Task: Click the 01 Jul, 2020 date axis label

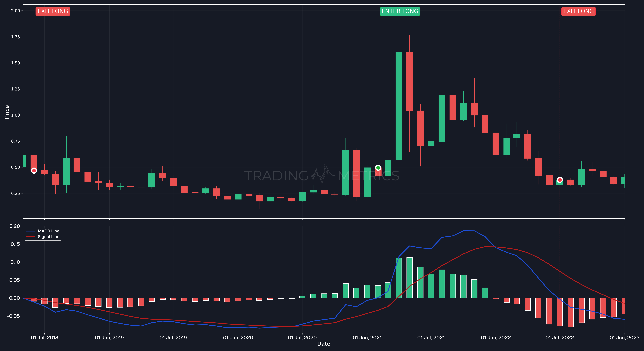Action: pos(302,338)
